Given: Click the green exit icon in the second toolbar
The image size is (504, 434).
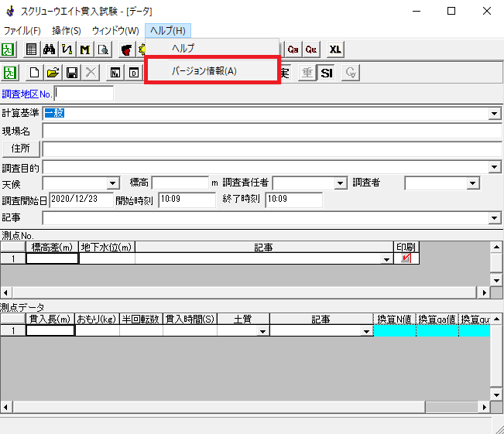Looking at the screenshot, I should (x=10, y=73).
